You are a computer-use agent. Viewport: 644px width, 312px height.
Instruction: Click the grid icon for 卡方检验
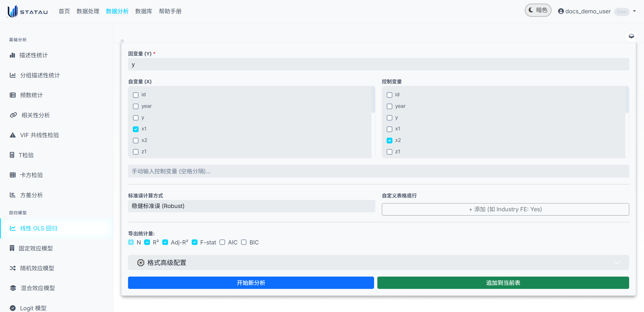click(13, 175)
